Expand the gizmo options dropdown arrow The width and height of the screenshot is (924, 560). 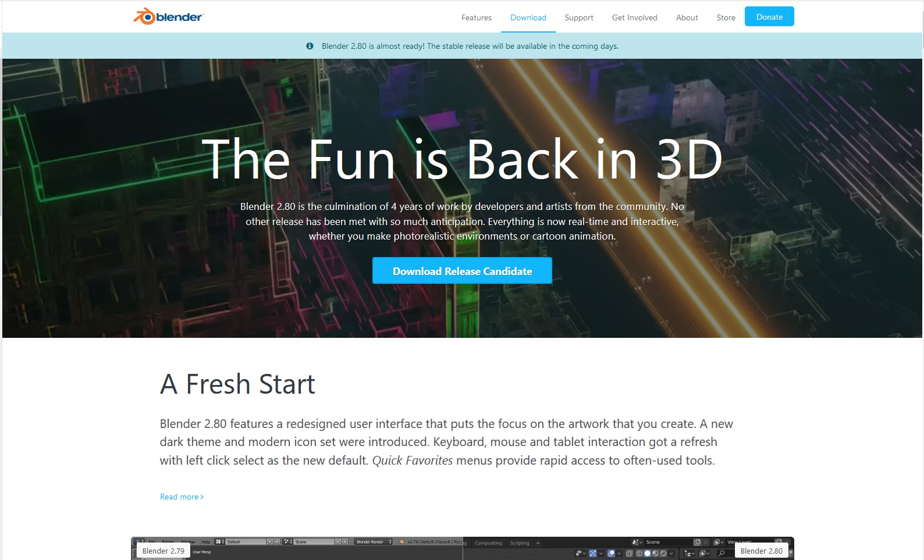click(x=601, y=553)
